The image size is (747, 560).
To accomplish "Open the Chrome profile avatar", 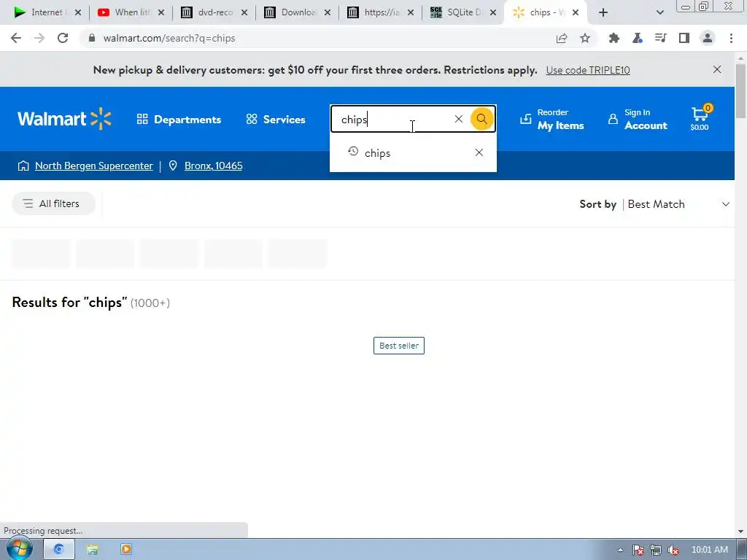I will pos(708,38).
